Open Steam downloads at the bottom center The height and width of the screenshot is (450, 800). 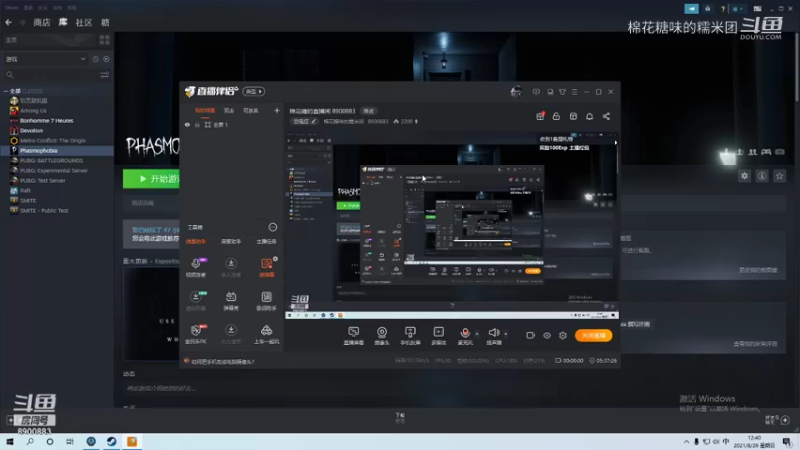tap(400, 418)
